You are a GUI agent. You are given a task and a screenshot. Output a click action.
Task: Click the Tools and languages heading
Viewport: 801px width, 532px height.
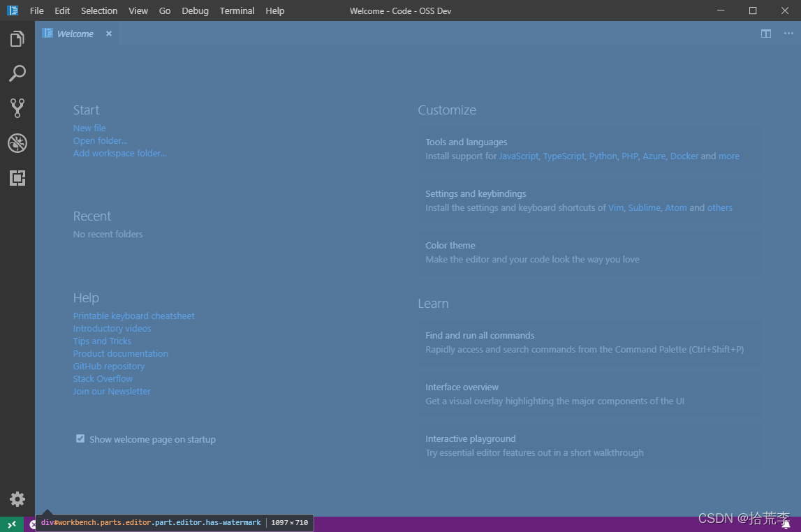(x=466, y=142)
